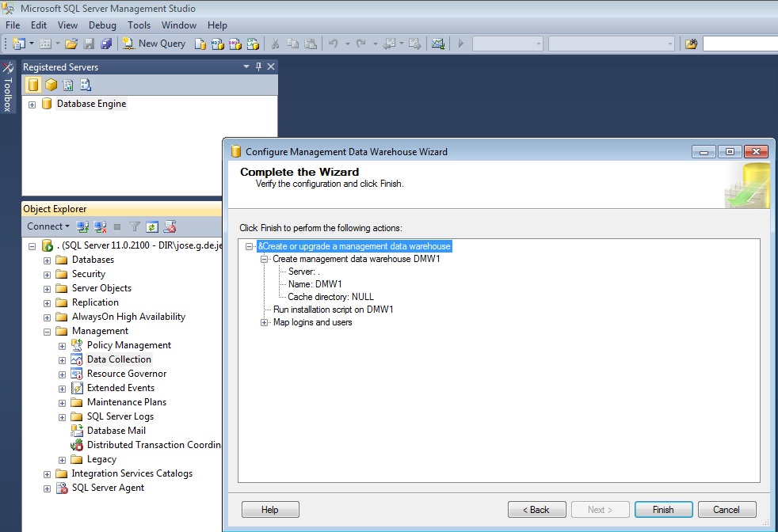Click Connect Object Explorer icon

pos(82,226)
